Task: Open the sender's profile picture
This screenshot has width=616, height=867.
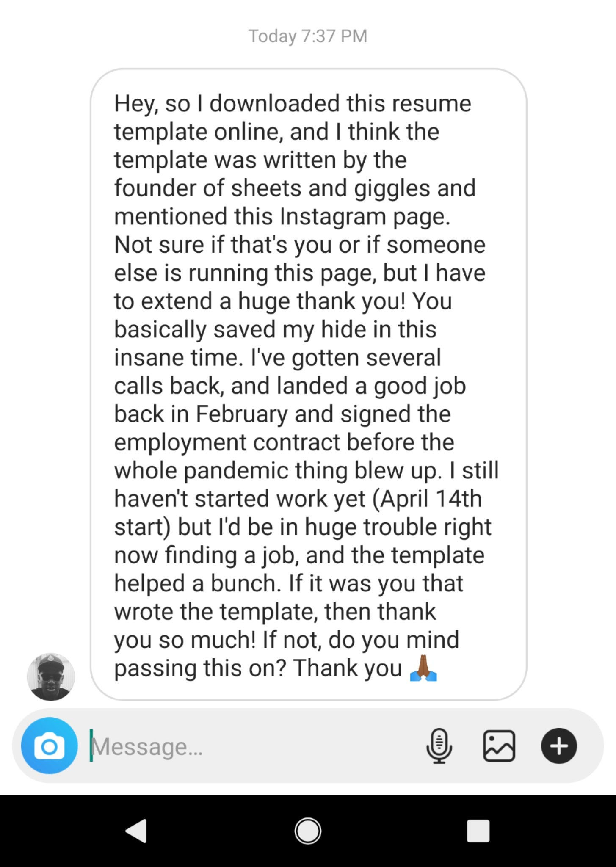Action: click(51, 676)
